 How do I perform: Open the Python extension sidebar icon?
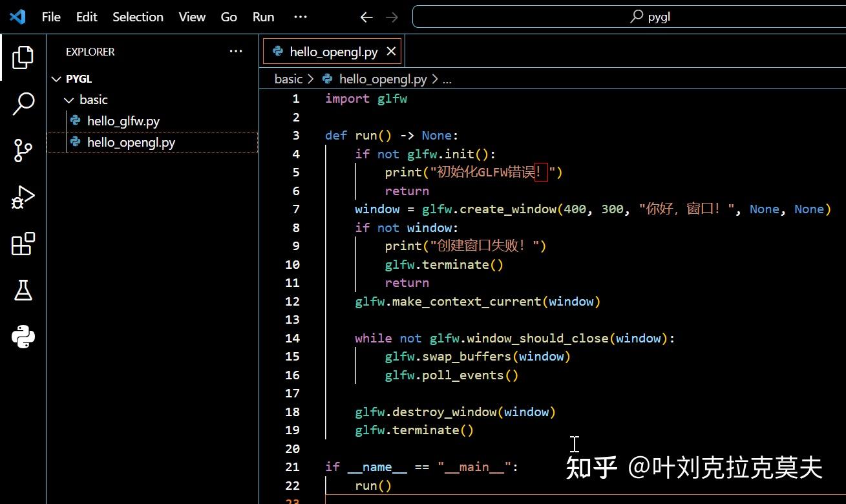tap(23, 336)
